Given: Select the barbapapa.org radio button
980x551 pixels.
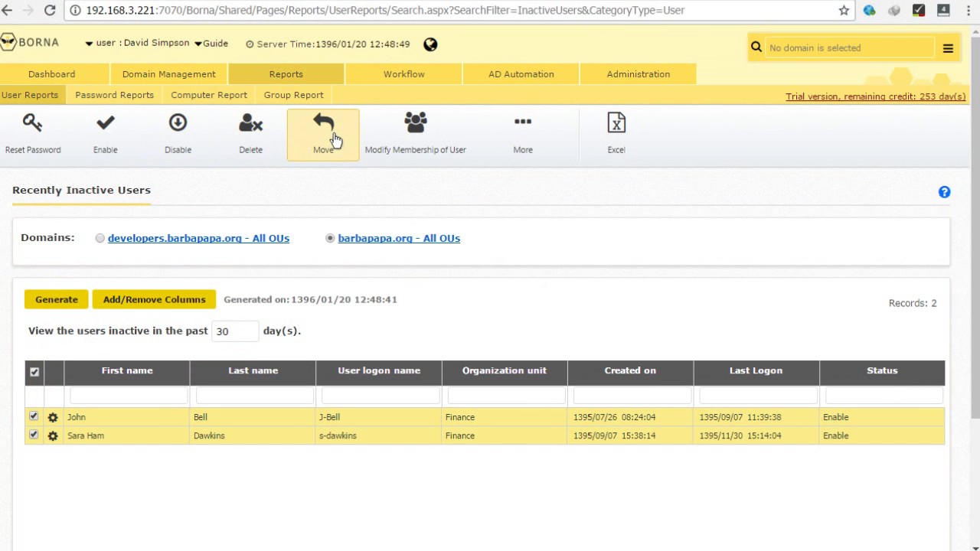Looking at the screenshot, I should coord(330,239).
